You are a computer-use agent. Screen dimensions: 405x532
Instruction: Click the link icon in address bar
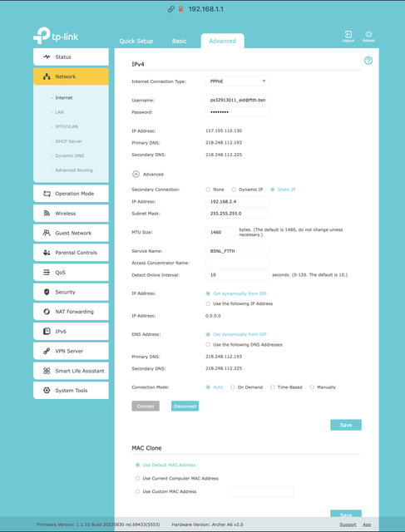pyautogui.click(x=170, y=9)
